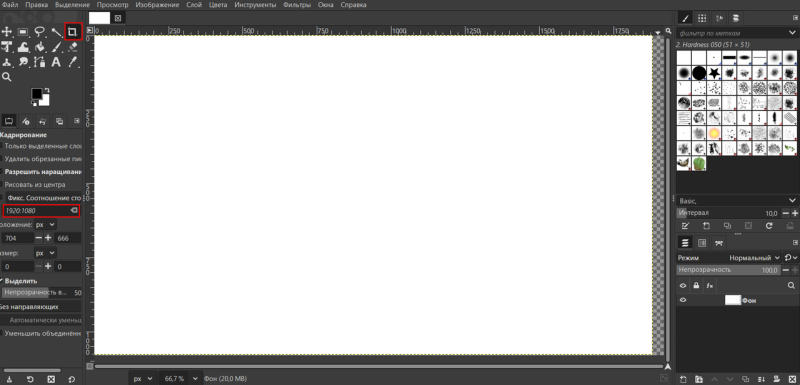Viewport: 800px width, 385px height.
Task: Open the 'Без направляющих' guides dropdown
Action: (40, 307)
